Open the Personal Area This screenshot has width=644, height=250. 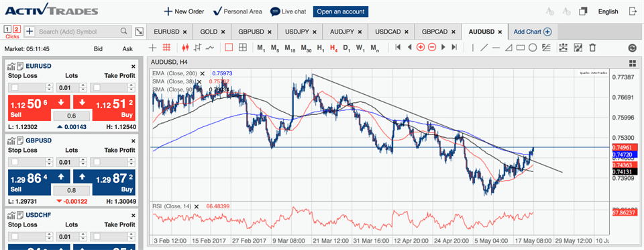click(237, 11)
